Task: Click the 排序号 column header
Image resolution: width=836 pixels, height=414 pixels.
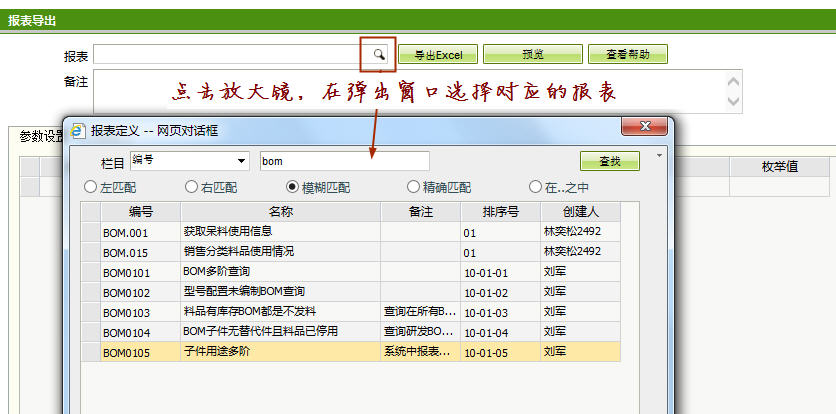Action: click(501, 212)
